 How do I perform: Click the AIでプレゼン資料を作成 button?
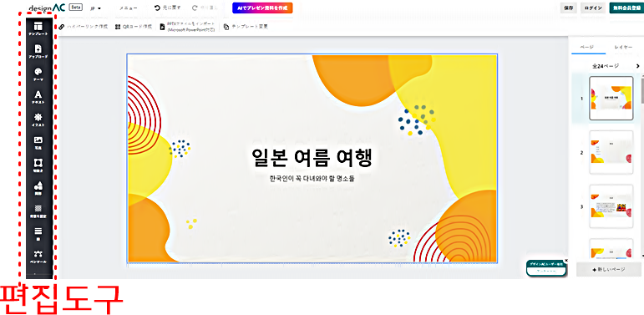[x=262, y=8]
